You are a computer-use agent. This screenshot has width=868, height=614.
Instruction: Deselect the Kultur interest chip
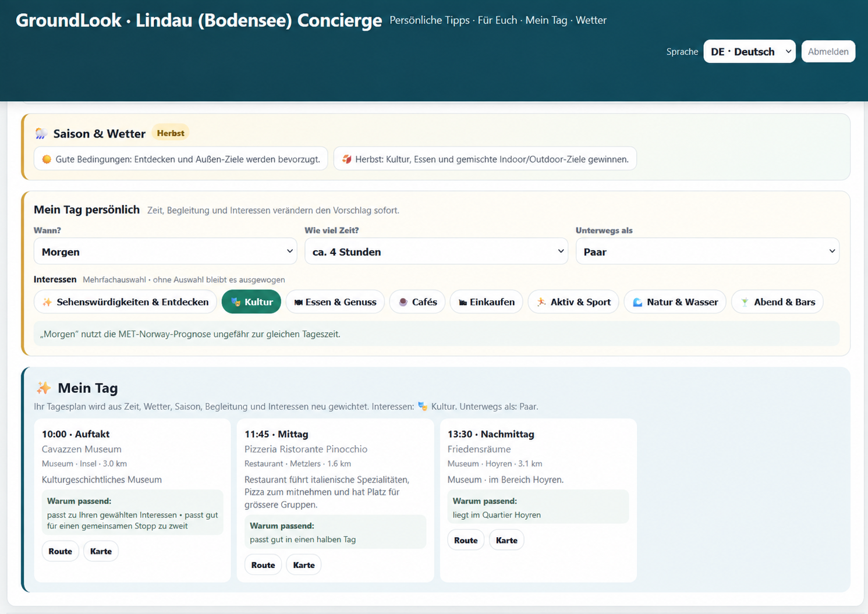pos(251,301)
